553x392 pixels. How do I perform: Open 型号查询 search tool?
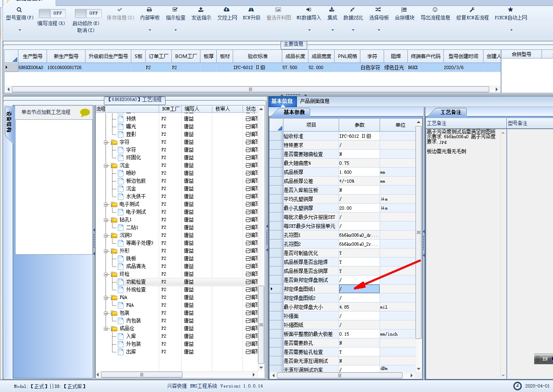click(19, 10)
